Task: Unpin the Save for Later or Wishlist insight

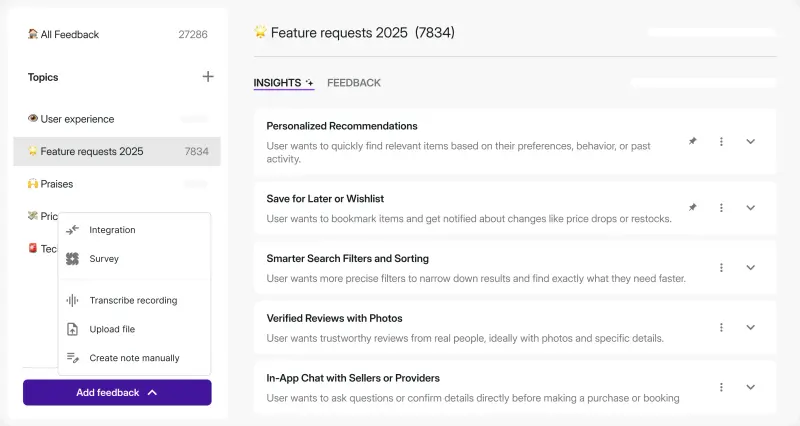Action: pyautogui.click(x=692, y=208)
